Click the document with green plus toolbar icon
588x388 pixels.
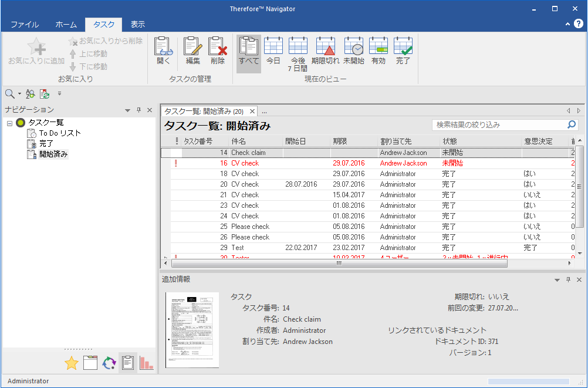44,94
